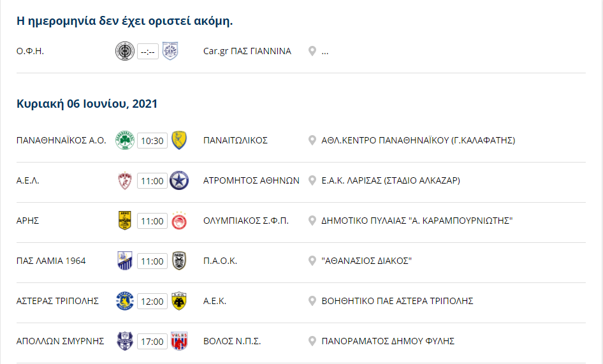Click location pin beside Αθανάσιος Διάκος
603x364 pixels.
tap(312, 261)
